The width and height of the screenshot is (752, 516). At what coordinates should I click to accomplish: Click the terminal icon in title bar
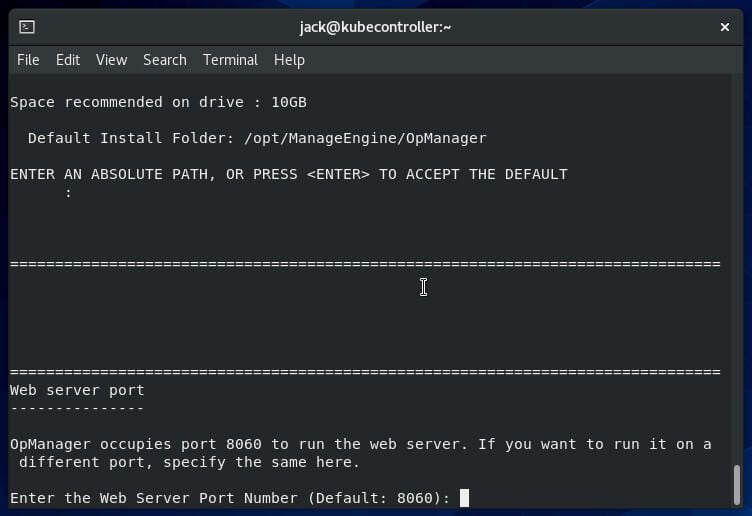(27, 27)
